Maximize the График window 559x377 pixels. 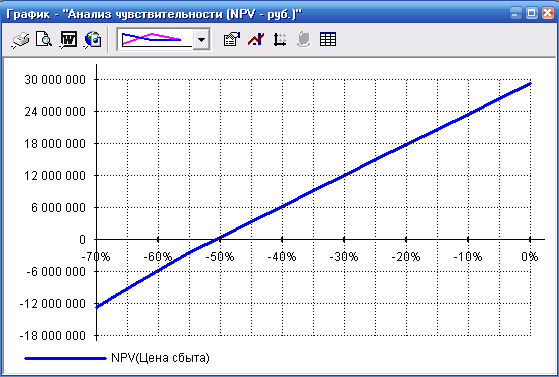[532, 14]
